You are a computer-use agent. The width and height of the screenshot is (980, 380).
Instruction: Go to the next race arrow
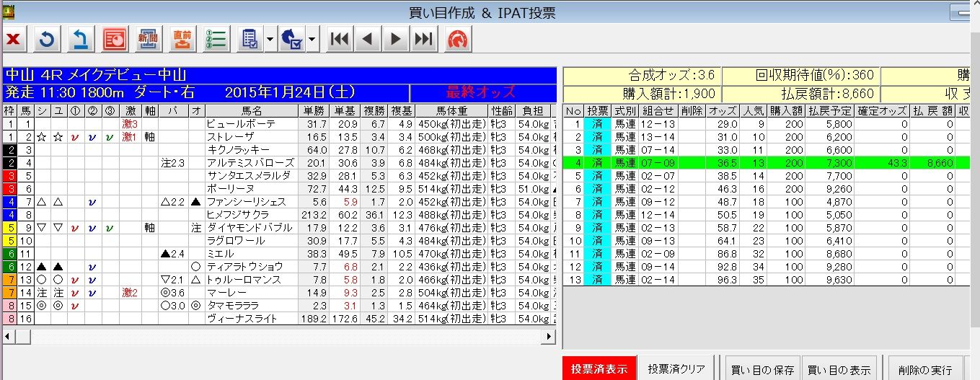point(395,39)
